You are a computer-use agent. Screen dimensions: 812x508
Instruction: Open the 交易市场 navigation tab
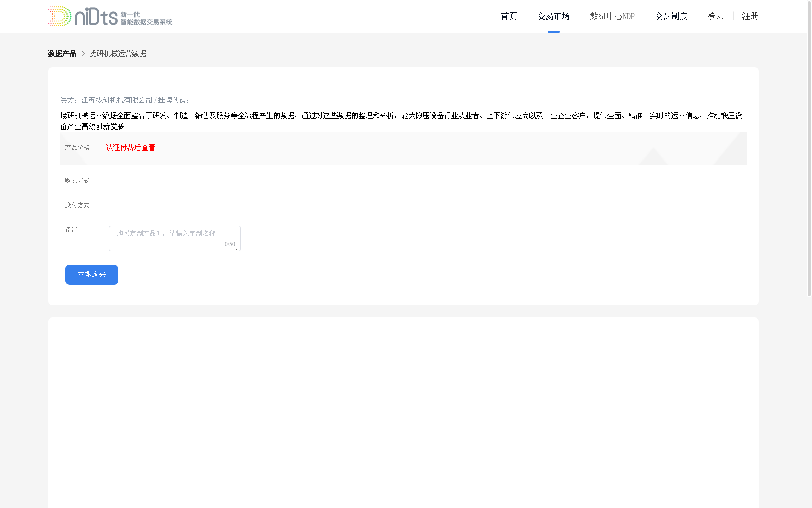[553, 16]
